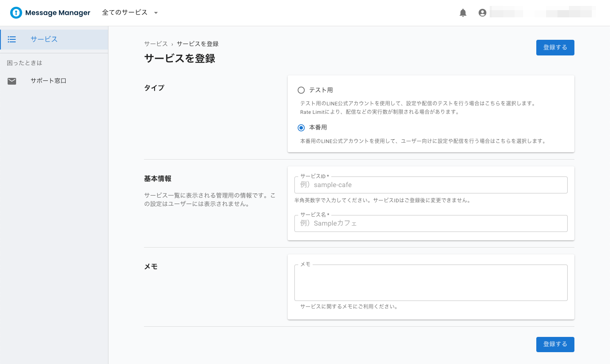Click the サービスを登録 breadcrumb text

click(197, 44)
